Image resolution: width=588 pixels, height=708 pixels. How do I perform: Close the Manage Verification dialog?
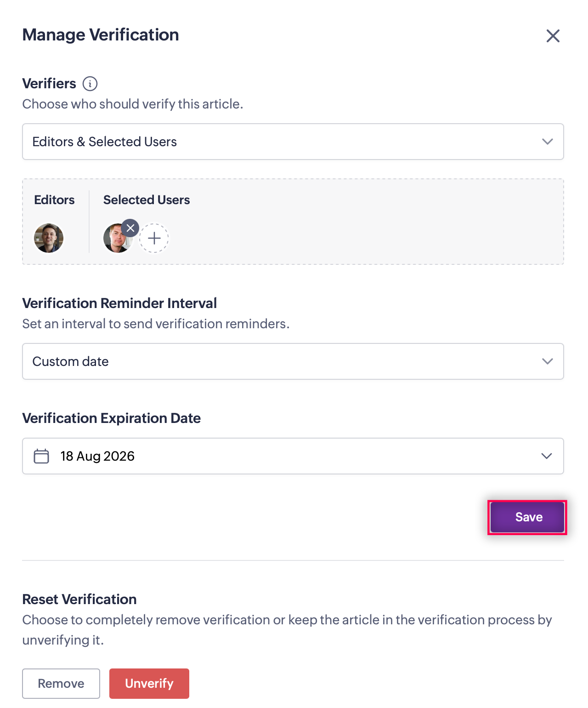coord(553,36)
